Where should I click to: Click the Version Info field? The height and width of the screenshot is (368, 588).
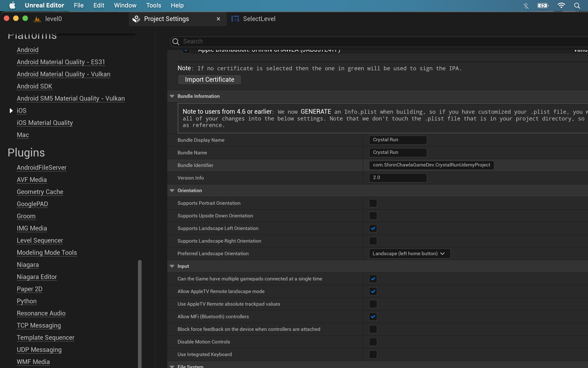tap(398, 178)
